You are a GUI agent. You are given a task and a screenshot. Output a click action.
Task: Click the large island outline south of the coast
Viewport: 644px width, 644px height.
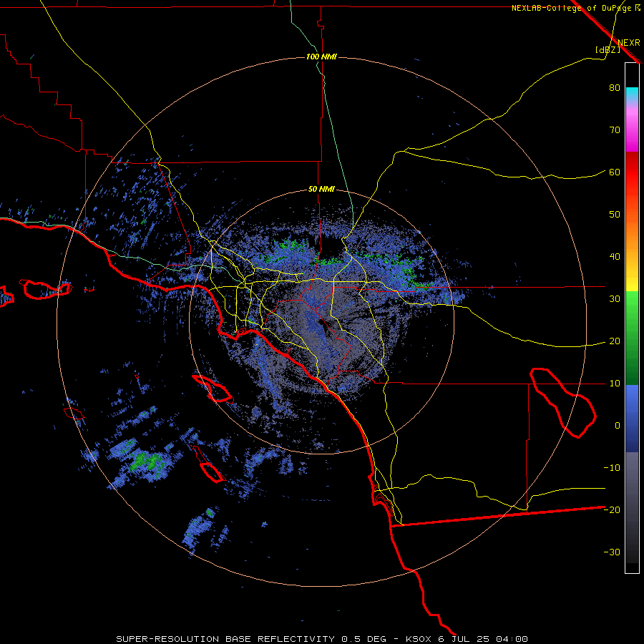click(213, 389)
